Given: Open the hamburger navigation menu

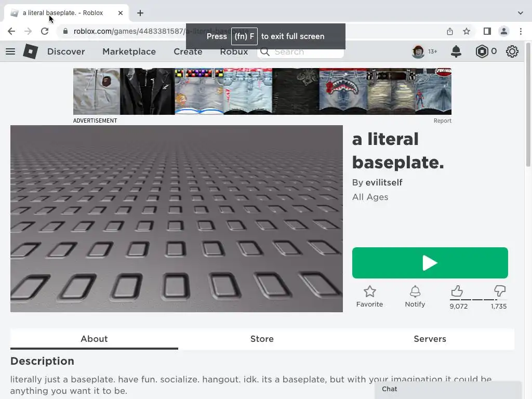Looking at the screenshot, I should click(x=10, y=51).
